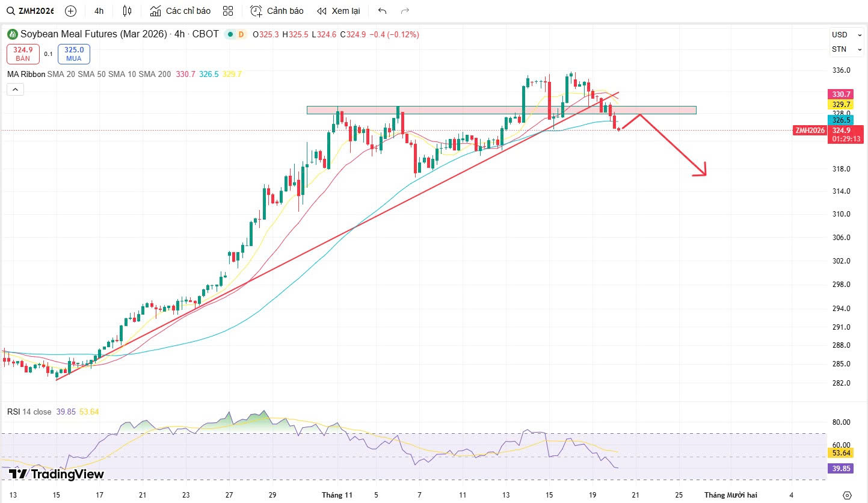Click the yellow 329.7 price axis label

(840, 104)
